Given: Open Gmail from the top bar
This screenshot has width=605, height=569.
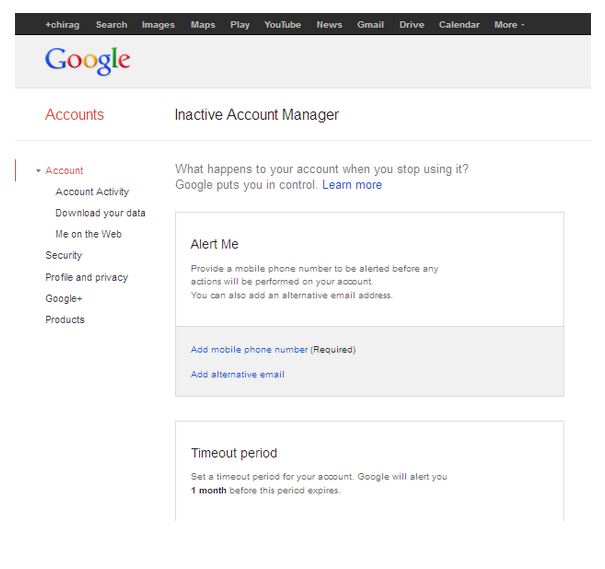Looking at the screenshot, I should pos(370,25).
